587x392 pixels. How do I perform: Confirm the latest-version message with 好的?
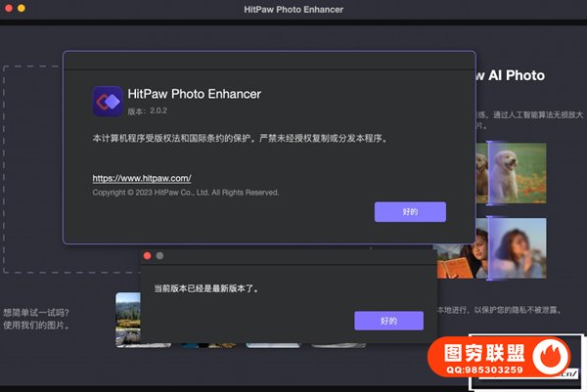pyautogui.click(x=388, y=321)
